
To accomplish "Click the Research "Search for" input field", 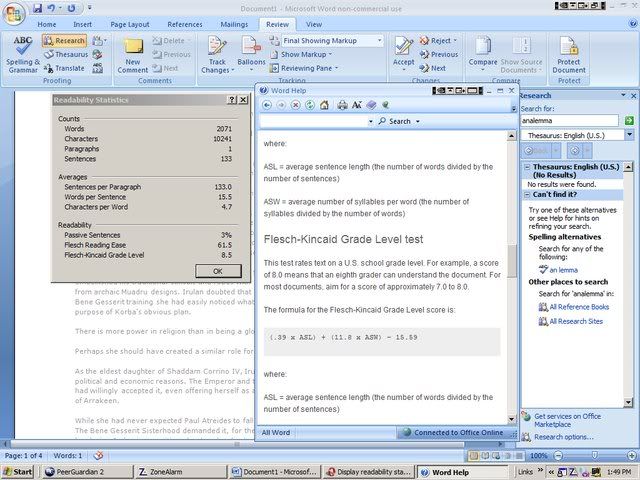I will (x=570, y=120).
